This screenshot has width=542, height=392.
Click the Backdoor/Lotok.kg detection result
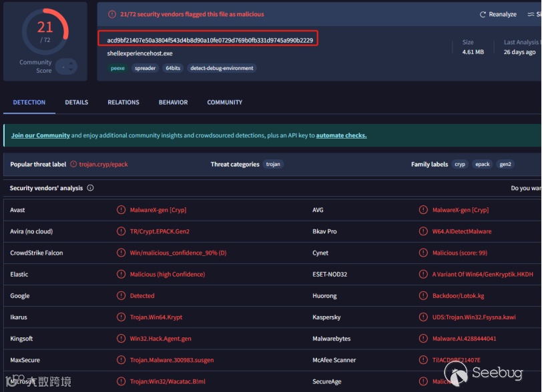pos(458,295)
